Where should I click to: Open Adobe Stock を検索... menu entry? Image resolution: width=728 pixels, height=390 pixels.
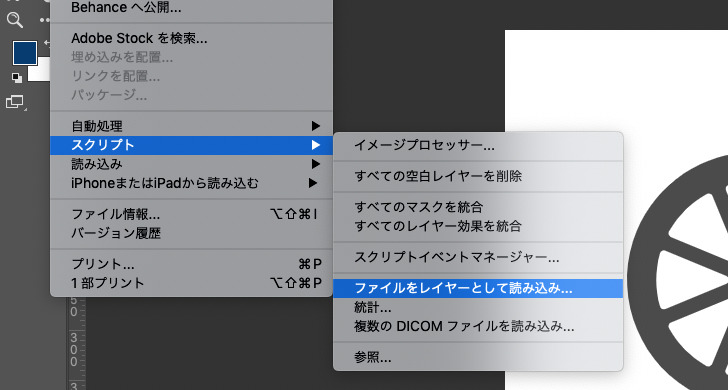191,38
